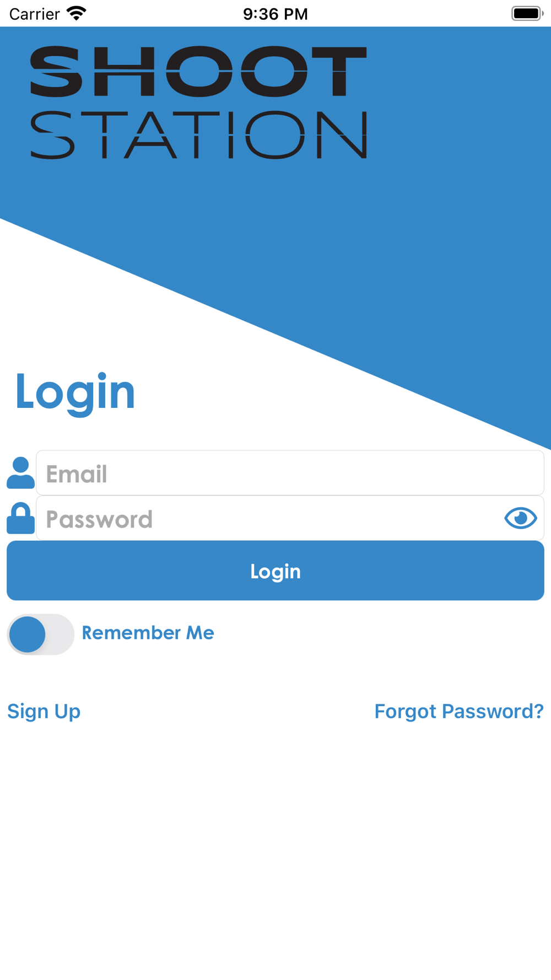
Task: Click the Shoot Station logo
Action: click(x=198, y=103)
